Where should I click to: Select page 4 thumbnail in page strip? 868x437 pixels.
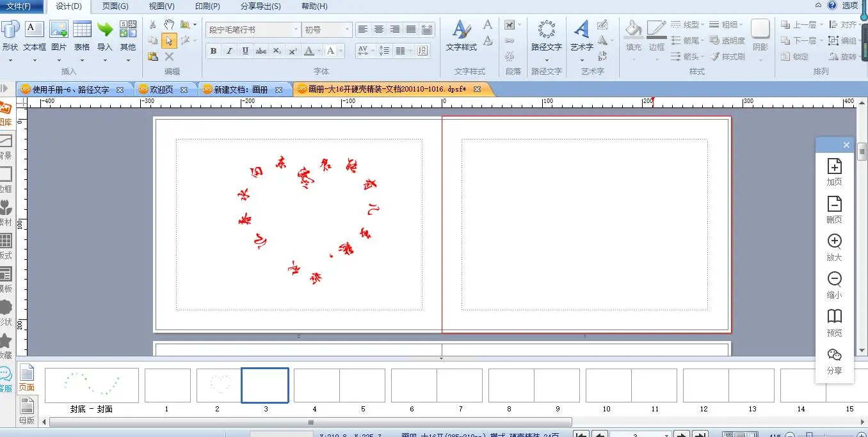pos(316,385)
